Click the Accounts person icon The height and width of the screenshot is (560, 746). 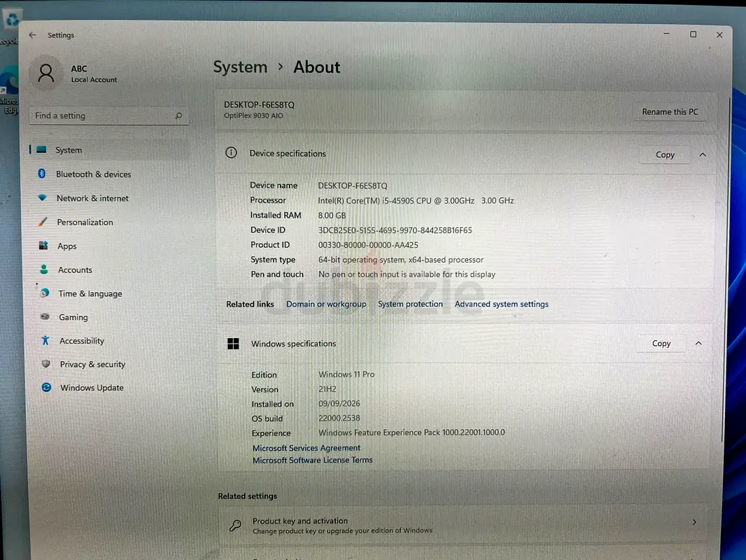point(44,269)
